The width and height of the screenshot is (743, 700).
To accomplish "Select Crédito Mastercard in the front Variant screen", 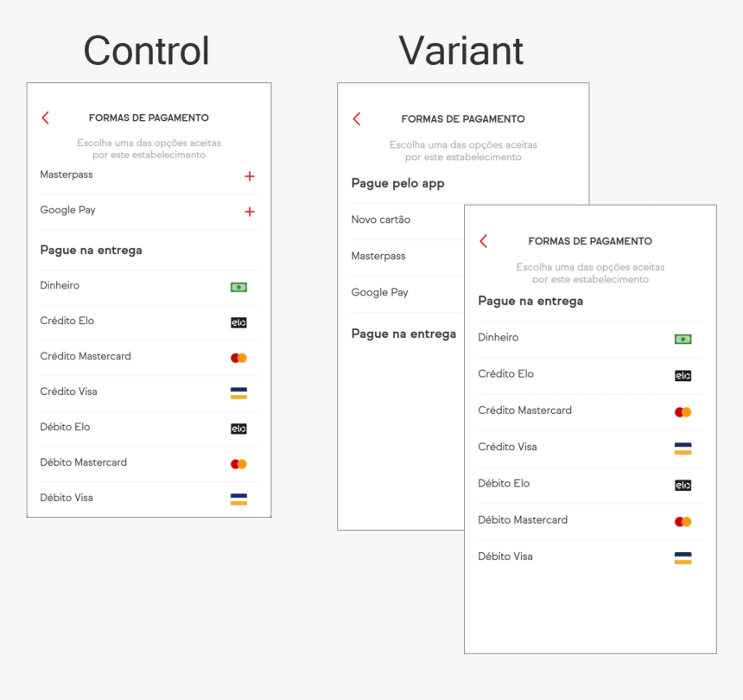I will (524, 410).
